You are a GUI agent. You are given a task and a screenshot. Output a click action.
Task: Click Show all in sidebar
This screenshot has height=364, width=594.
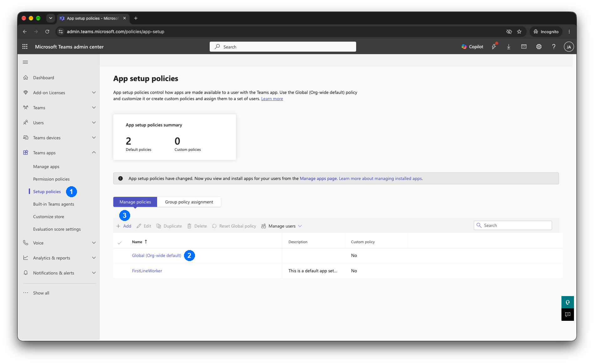click(41, 293)
